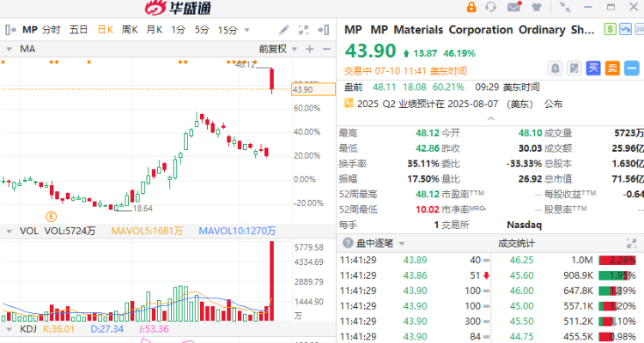This screenshot has width=644, height=343.
Task: Select the 5分 interval tab
Action: pyautogui.click(x=202, y=30)
